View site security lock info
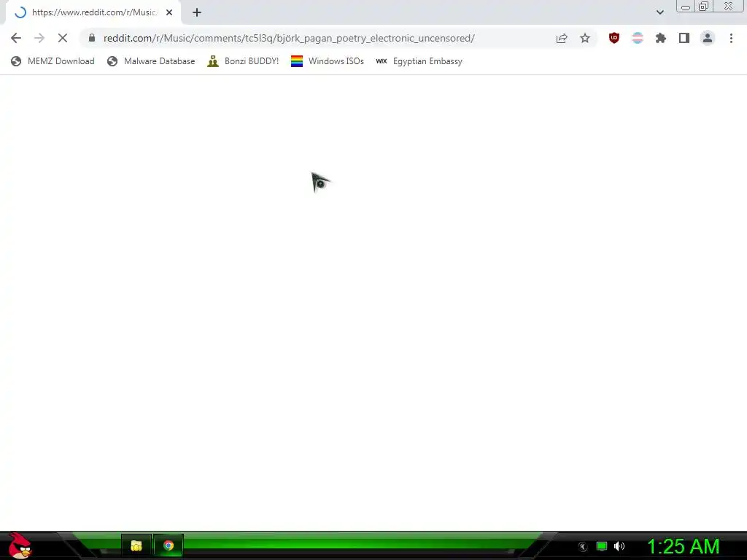The height and width of the screenshot is (560, 747). [92, 38]
